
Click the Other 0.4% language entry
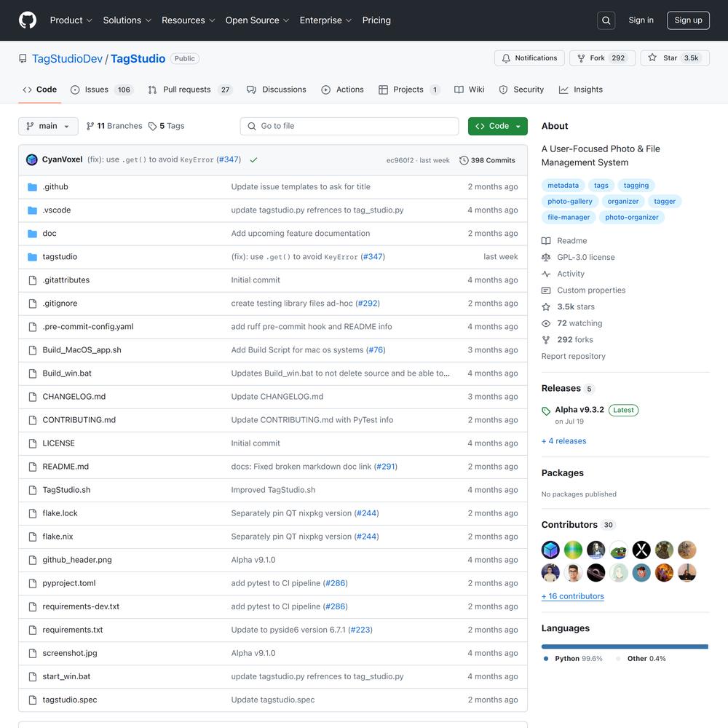click(x=641, y=658)
